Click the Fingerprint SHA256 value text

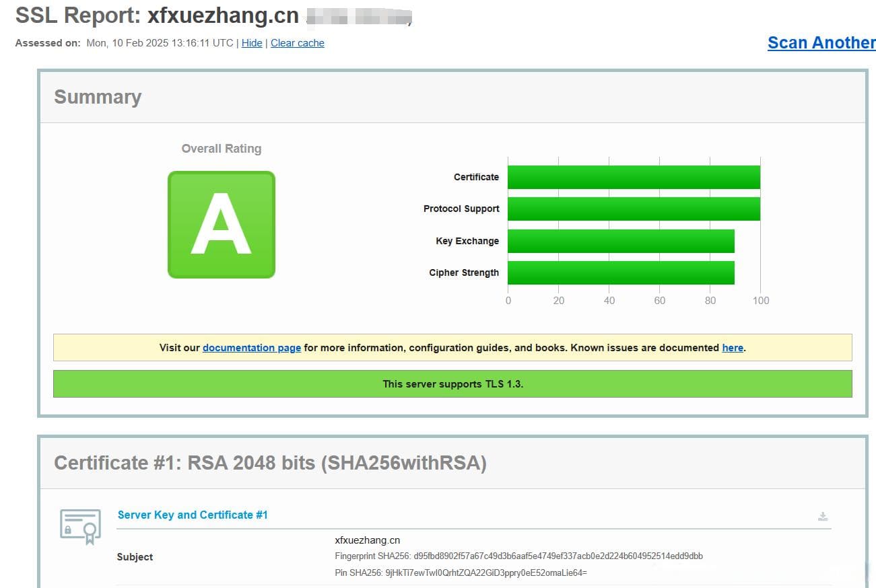(x=558, y=556)
